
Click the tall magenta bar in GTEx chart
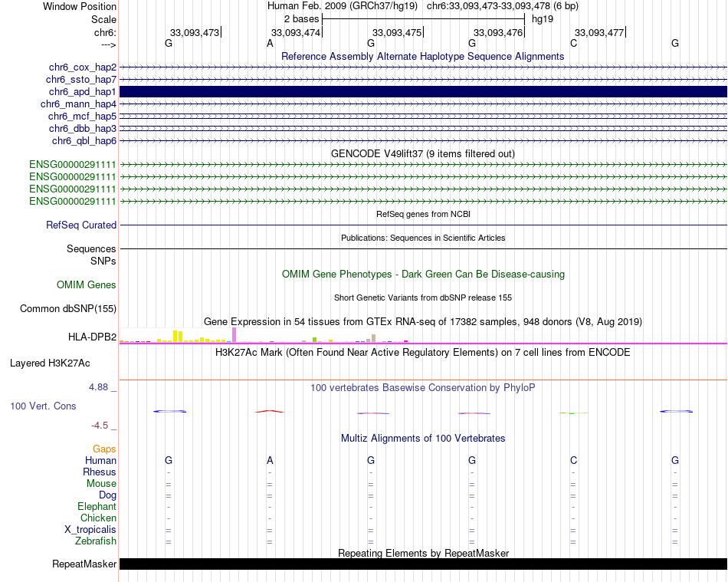tap(234, 335)
